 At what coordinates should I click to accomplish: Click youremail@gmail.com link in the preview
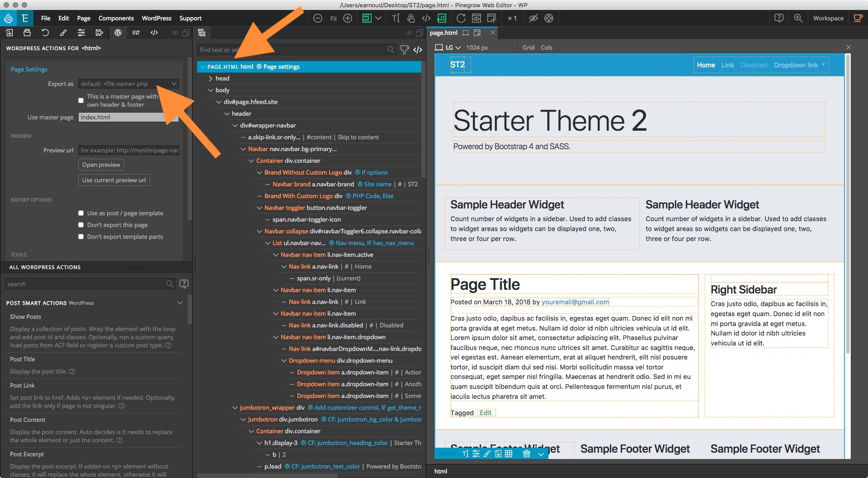[x=575, y=302]
